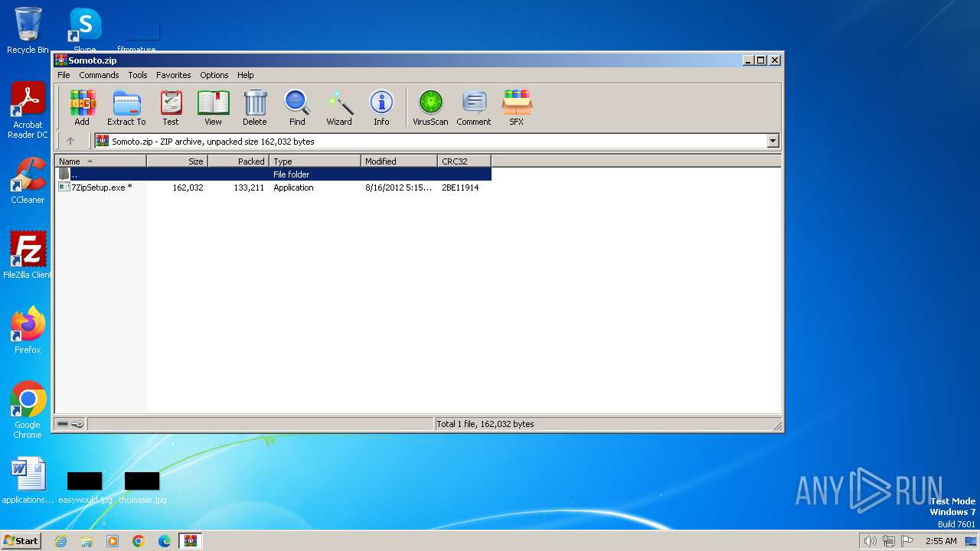Click the Delete trash icon
This screenshot has height=551, width=980.
(255, 107)
